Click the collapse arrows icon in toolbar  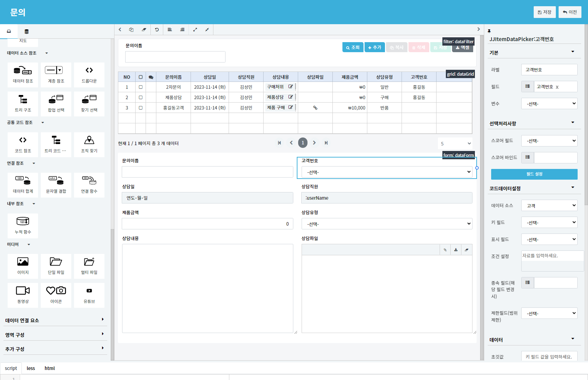(x=207, y=30)
